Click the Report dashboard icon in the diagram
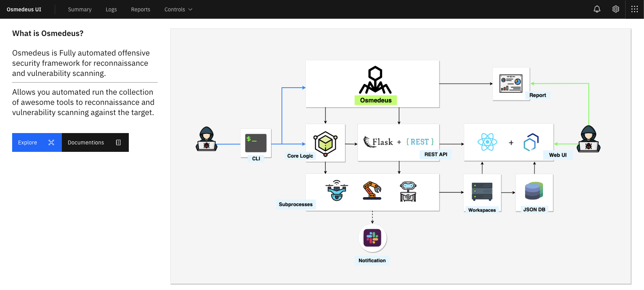Viewport: 644px width, 290px height. coord(511,83)
